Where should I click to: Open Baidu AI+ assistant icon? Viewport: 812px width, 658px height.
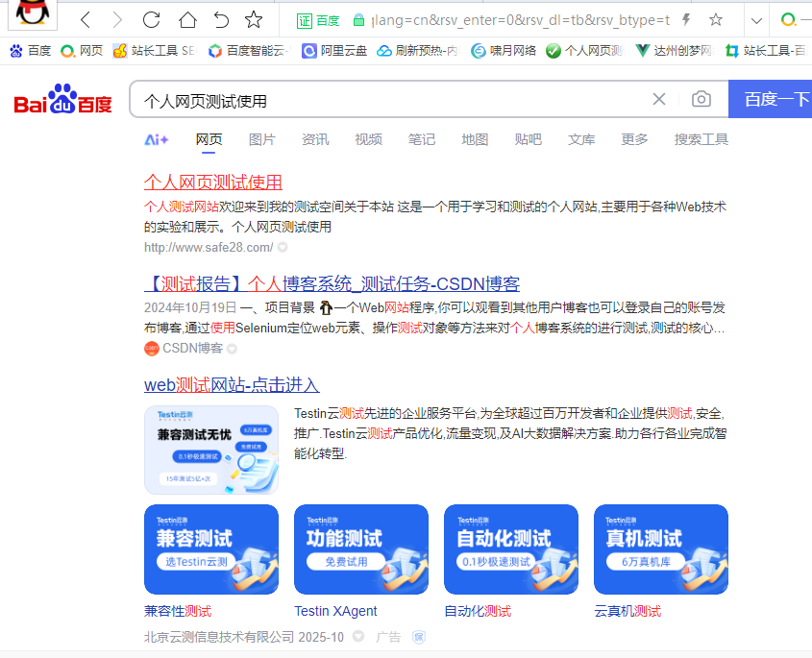click(x=156, y=139)
